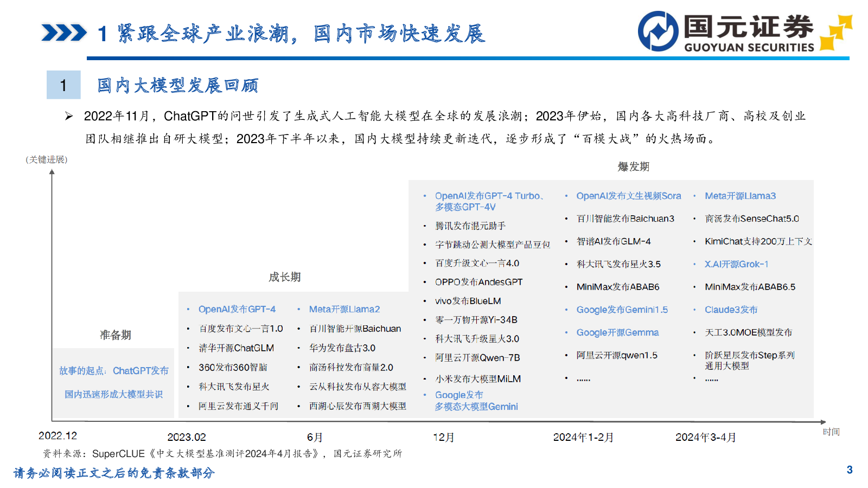Select the SuperCLUE source citation line
Image resolution: width=868 pixels, height=488 pixels.
tap(222, 454)
